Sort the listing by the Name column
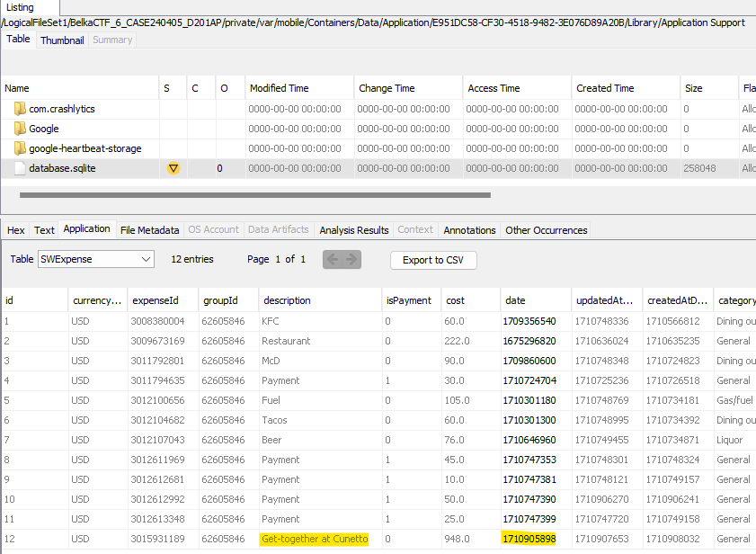The height and width of the screenshot is (554, 756). [80, 88]
